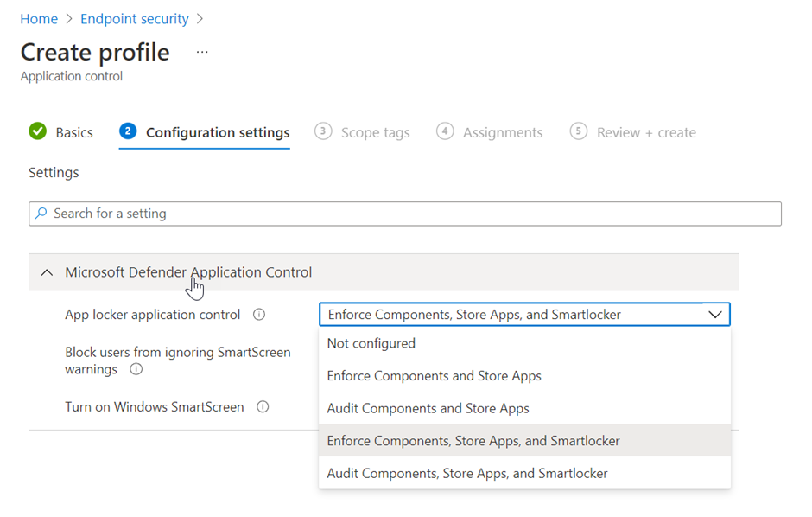812x517 pixels.
Task: Click the step 4 circle icon
Action: point(445,131)
